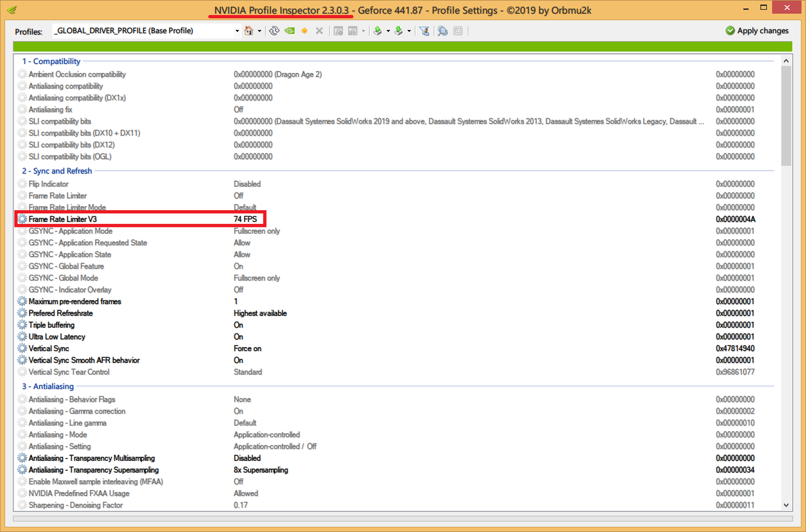Collapse the 3 - Antialiasing group header
Image resolution: width=806 pixels, height=532 pixels.
48,386
